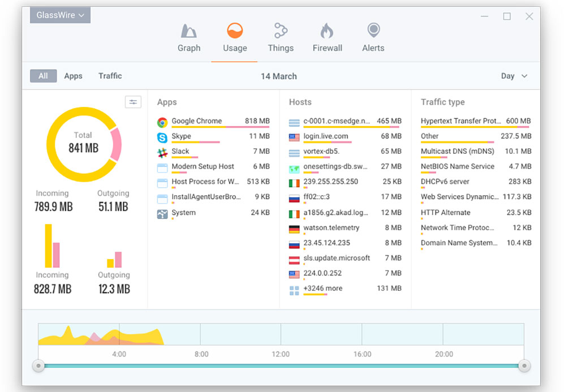Open the Alerts tab

tap(373, 38)
